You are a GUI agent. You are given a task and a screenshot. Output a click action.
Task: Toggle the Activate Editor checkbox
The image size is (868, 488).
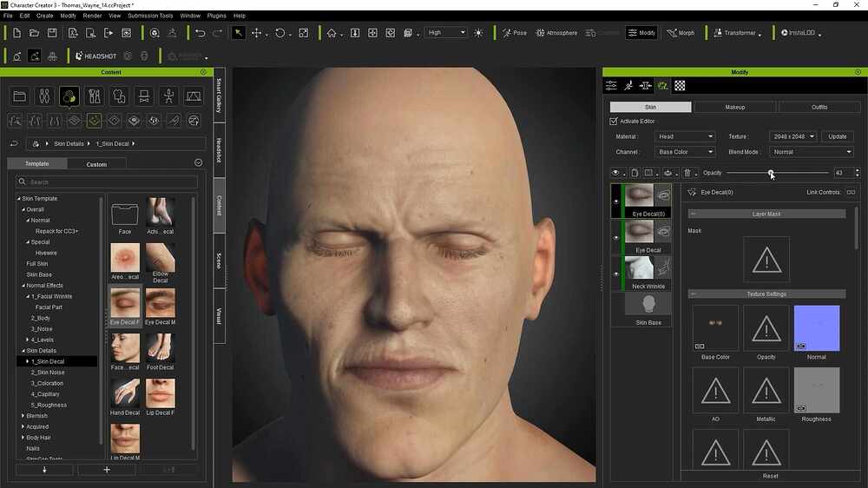(614, 121)
